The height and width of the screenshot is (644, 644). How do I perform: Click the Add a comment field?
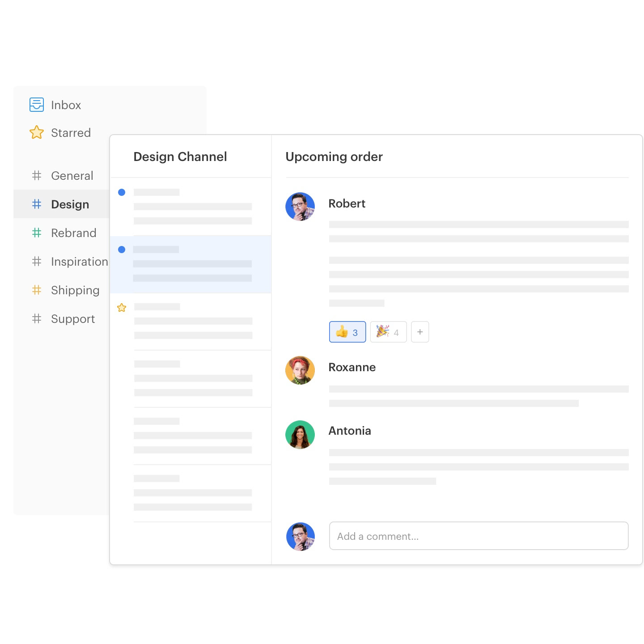point(479,536)
